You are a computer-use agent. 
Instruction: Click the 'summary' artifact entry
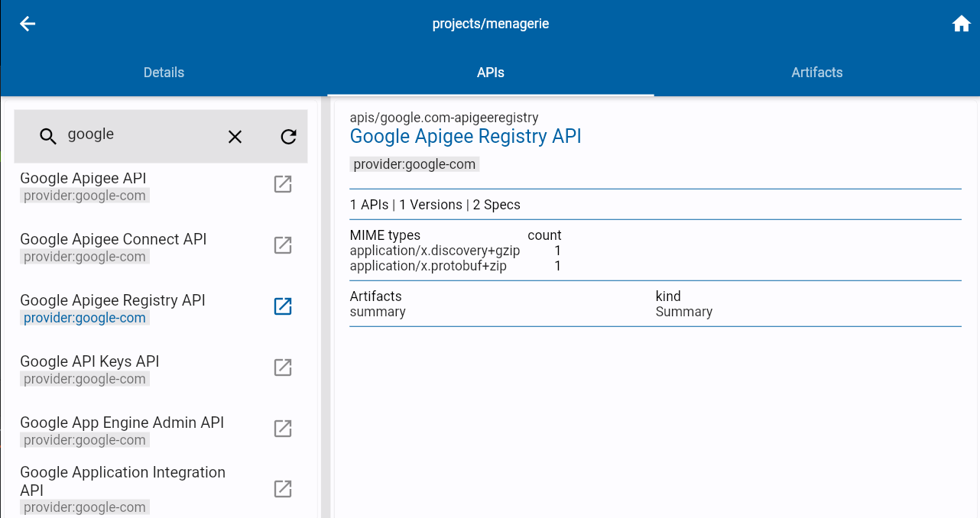[x=378, y=312]
